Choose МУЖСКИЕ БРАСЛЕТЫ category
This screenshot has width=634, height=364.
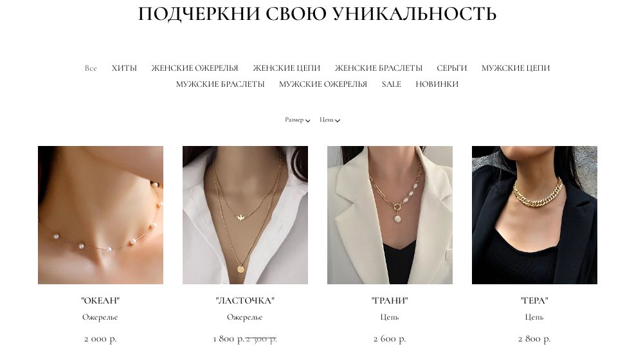coord(221,84)
